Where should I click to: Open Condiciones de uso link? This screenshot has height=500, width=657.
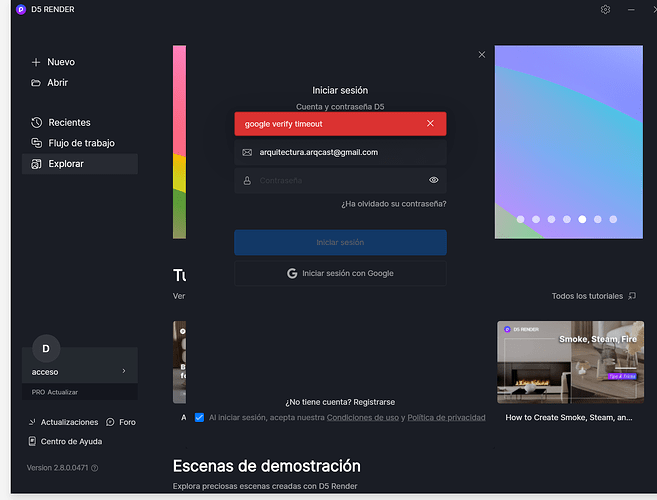point(362,417)
